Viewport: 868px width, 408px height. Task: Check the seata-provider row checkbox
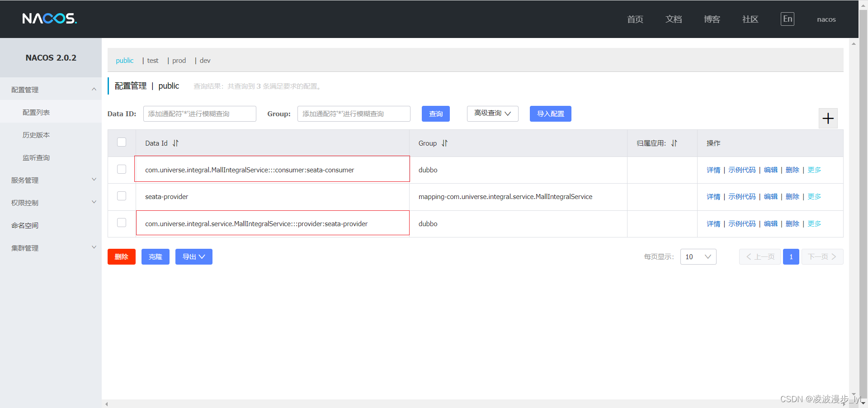122,196
